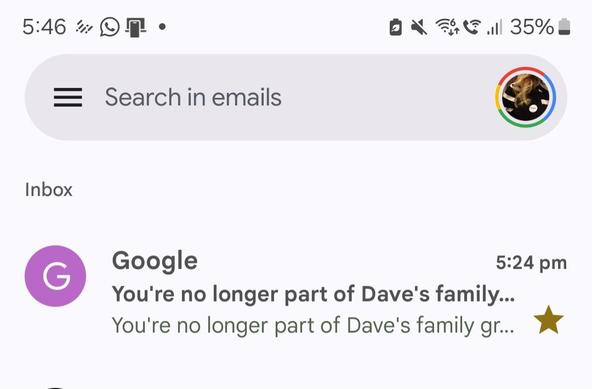Open the Dave's family subject line

(313, 294)
